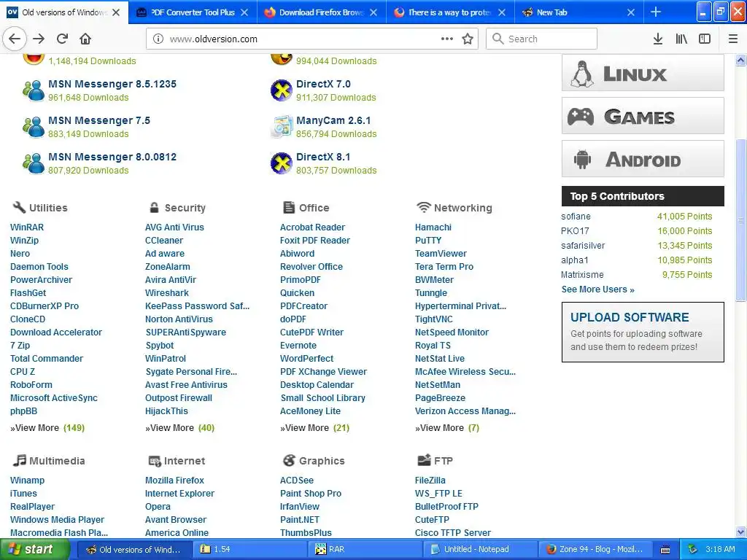
Task: Switch to PDF Converter Tool Plus tab
Action: point(193,12)
